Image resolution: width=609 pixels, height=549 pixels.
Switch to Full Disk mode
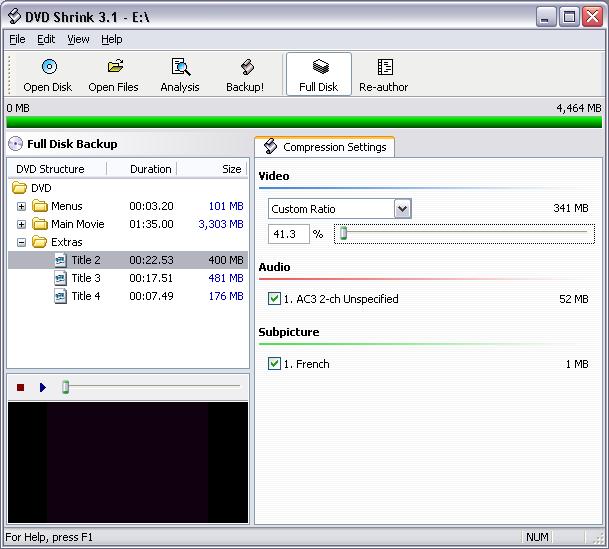319,75
